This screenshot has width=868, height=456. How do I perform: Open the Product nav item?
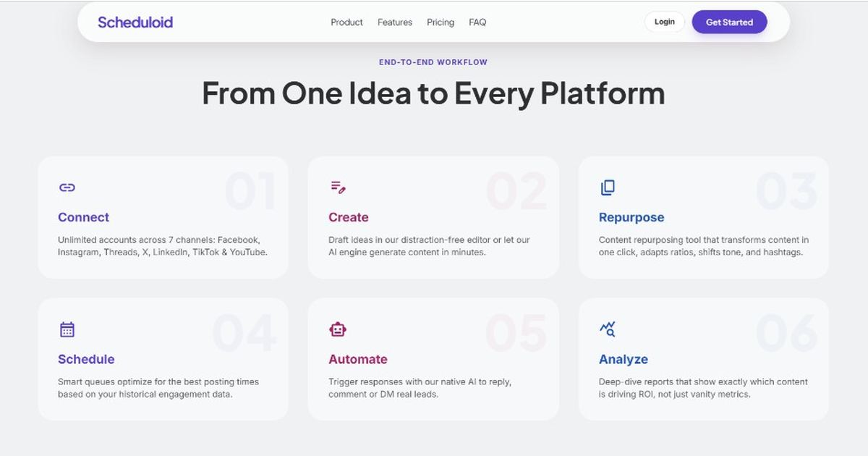click(346, 22)
